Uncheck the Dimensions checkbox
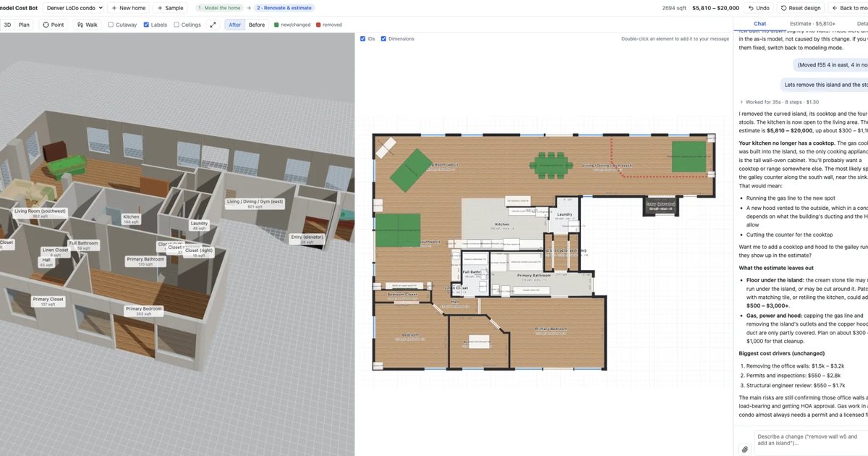 tap(383, 39)
